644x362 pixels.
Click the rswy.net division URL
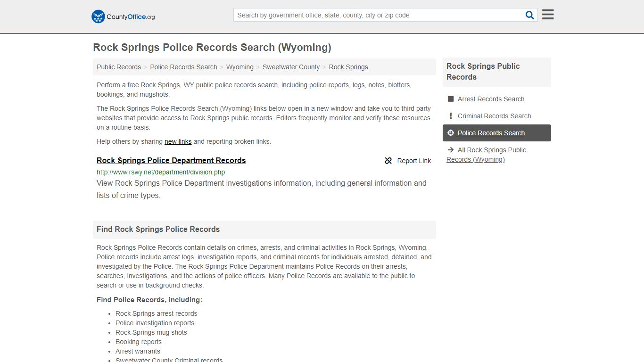[161, 172]
